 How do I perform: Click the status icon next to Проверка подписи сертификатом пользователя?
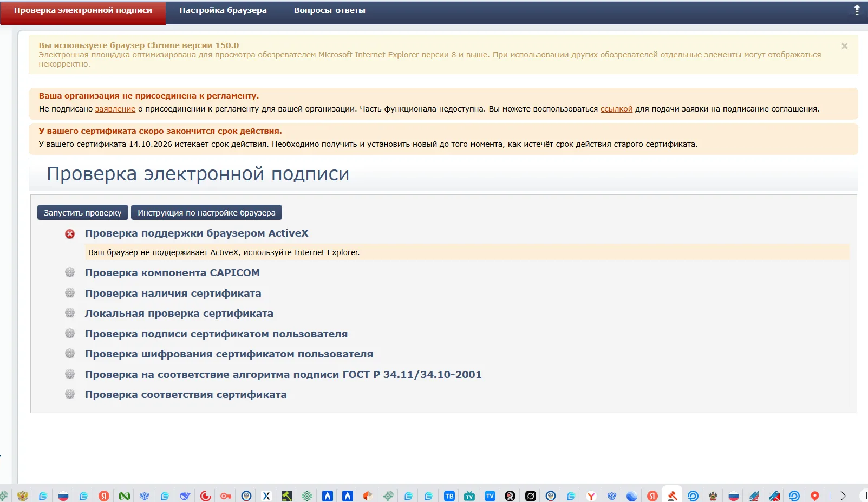[x=70, y=334]
